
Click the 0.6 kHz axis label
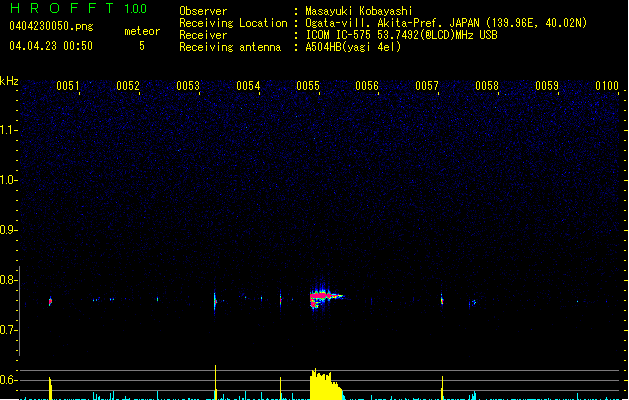[8, 380]
